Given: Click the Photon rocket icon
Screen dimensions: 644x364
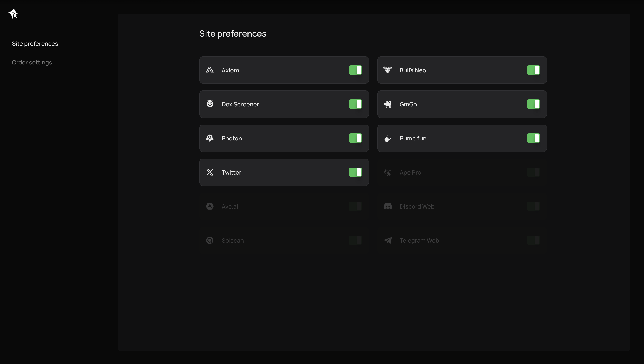Looking at the screenshot, I should click(210, 138).
